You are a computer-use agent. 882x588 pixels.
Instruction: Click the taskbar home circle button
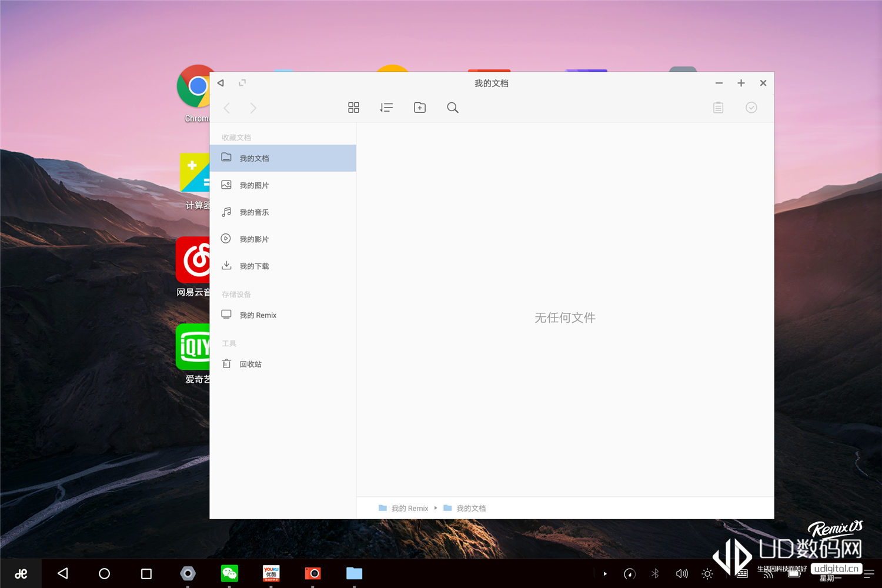tap(105, 573)
